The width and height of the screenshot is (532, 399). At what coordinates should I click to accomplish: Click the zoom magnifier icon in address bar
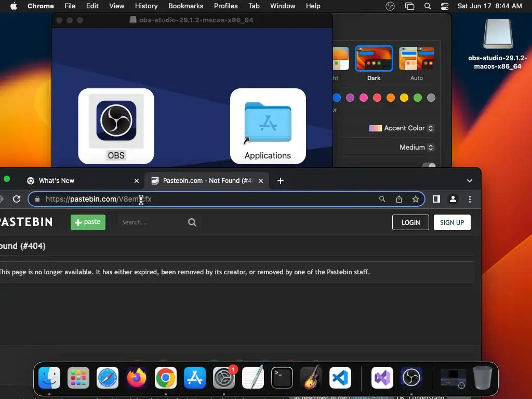(x=382, y=199)
